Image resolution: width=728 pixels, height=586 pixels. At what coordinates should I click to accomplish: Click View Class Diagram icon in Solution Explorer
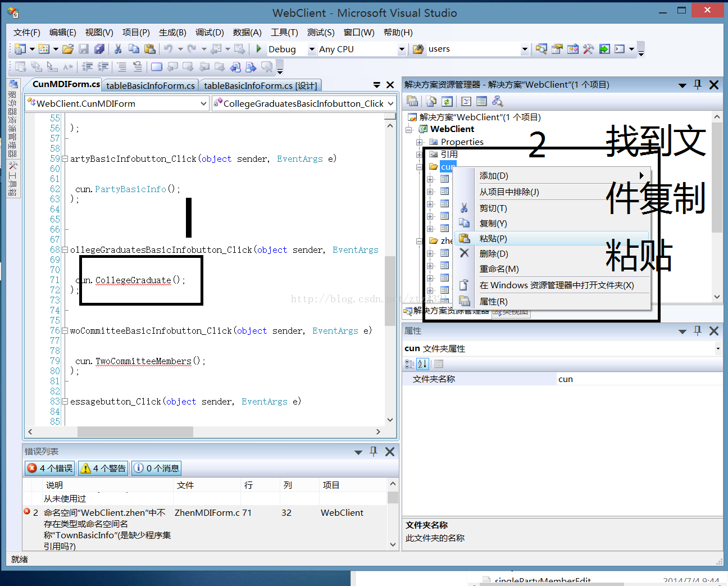click(497, 101)
